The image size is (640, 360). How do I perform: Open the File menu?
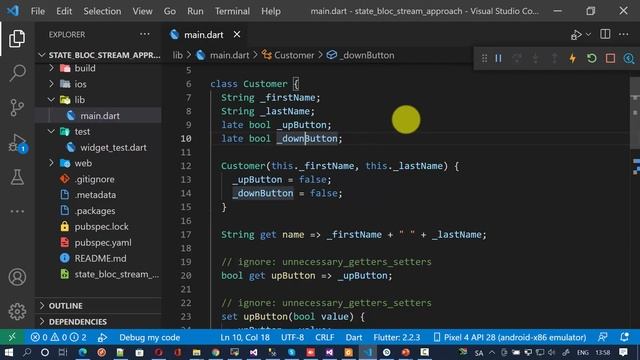click(x=38, y=11)
